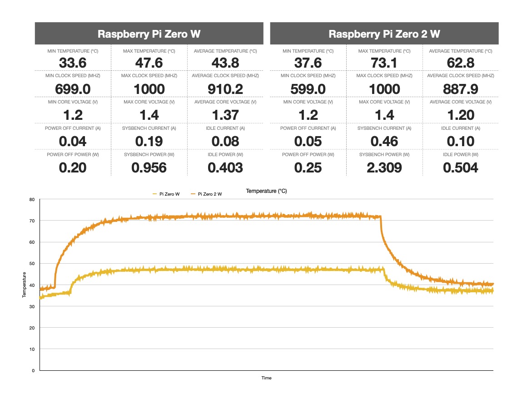Select the Pi Zero W min temperature 33.6
The image size is (532, 413).
click(x=73, y=63)
